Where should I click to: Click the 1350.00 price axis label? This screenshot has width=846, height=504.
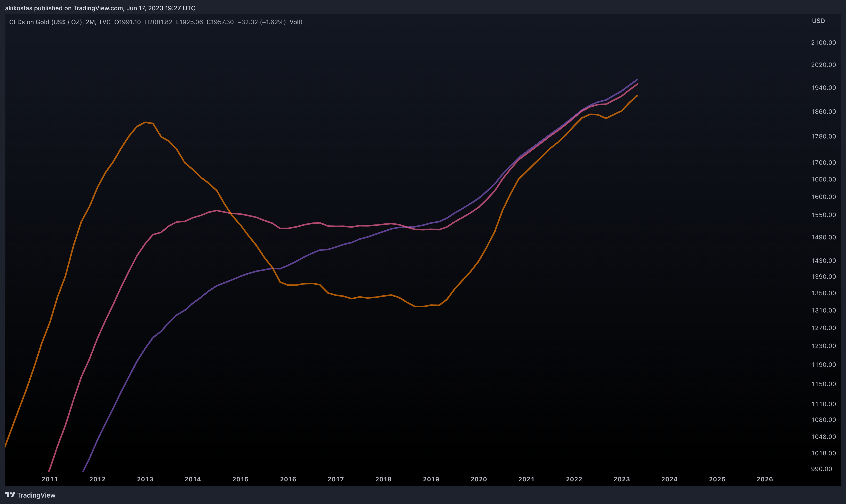pos(824,293)
